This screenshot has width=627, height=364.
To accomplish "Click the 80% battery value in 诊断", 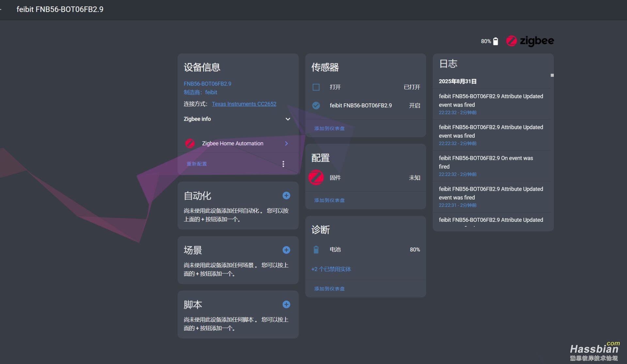I will 415,250.
